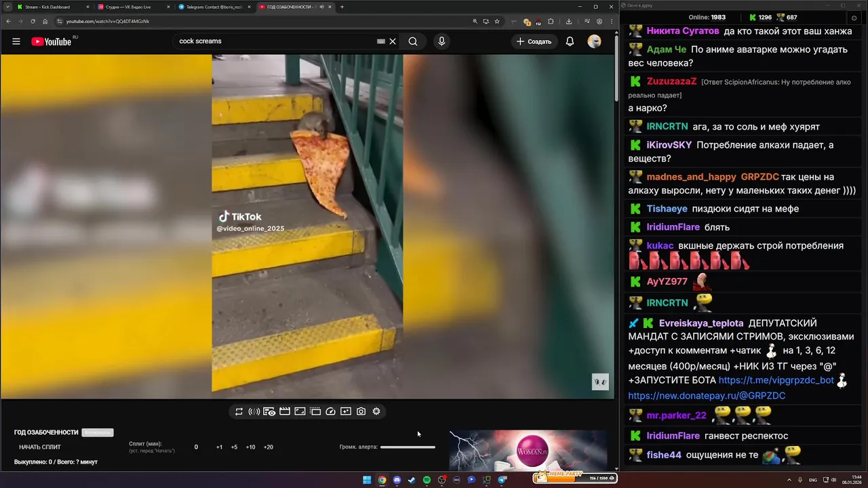
Task: Open a new browser tab
Action: click(x=342, y=7)
